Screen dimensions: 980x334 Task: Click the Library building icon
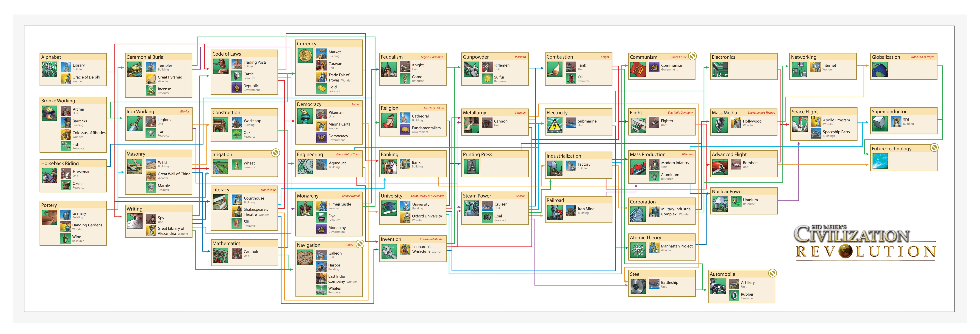coord(66,67)
